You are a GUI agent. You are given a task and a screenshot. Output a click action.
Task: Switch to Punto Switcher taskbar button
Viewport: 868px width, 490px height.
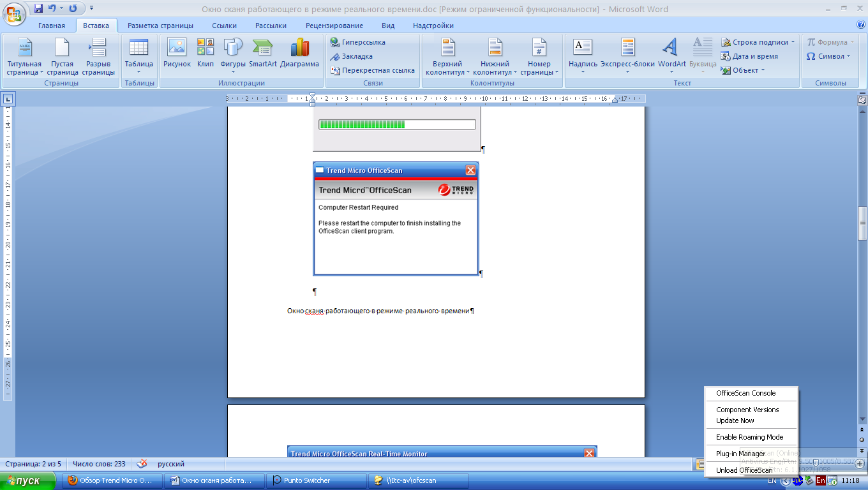(315, 480)
